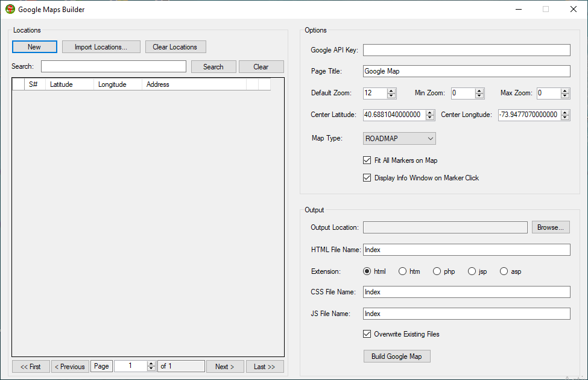Click the New location button
This screenshot has width=588, height=380.
[x=34, y=47]
